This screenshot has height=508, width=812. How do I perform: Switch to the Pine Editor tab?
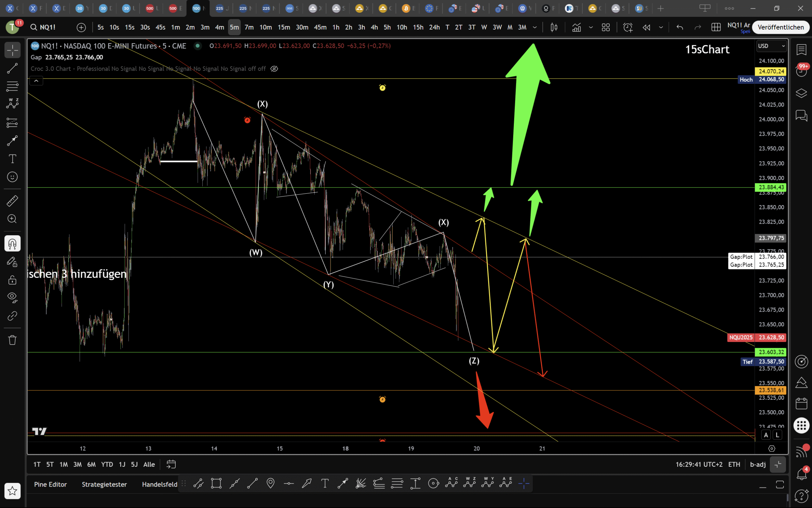[x=50, y=485]
